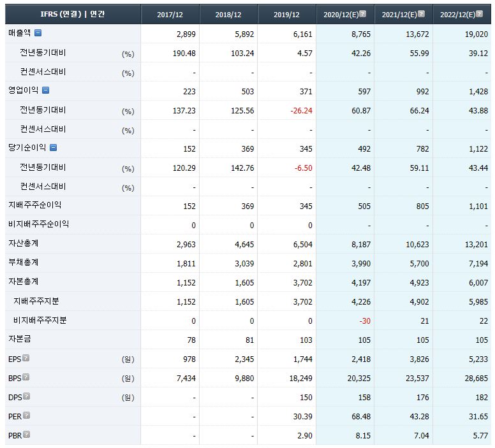Click controlling net income 1,101 cell
This screenshot has height=448, width=495.
[x=478, y=206]
